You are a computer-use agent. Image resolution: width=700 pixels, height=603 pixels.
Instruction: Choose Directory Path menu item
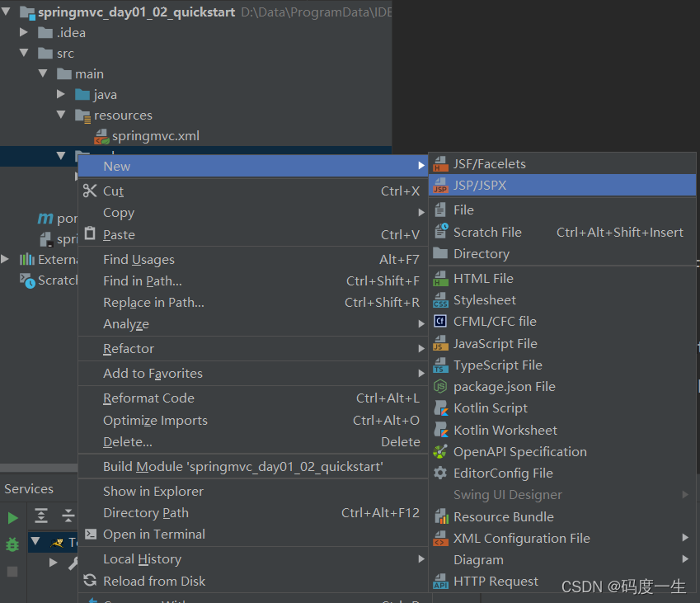pos(253,513)
